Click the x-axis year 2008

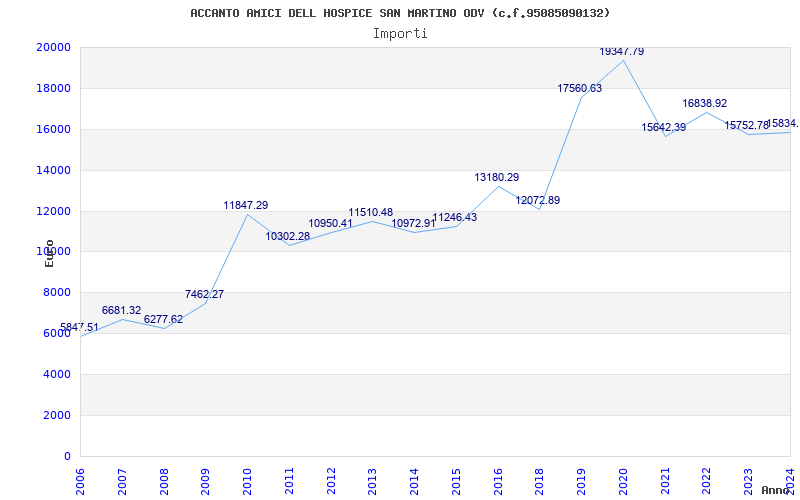(x=164, y=481)
